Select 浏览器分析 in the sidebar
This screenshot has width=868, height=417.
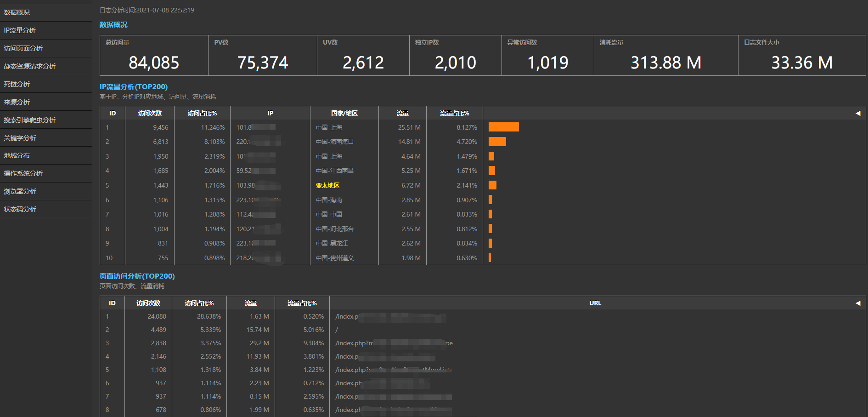[46, 191]
